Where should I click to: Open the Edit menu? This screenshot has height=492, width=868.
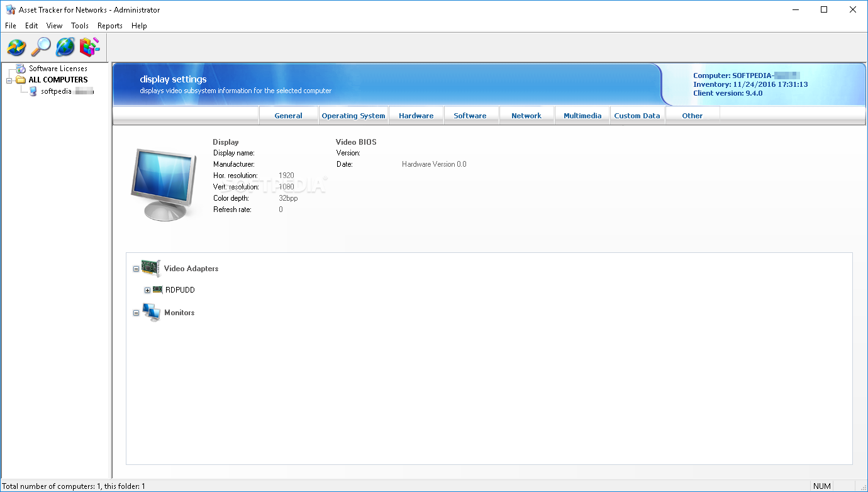[x=31, y=26]
